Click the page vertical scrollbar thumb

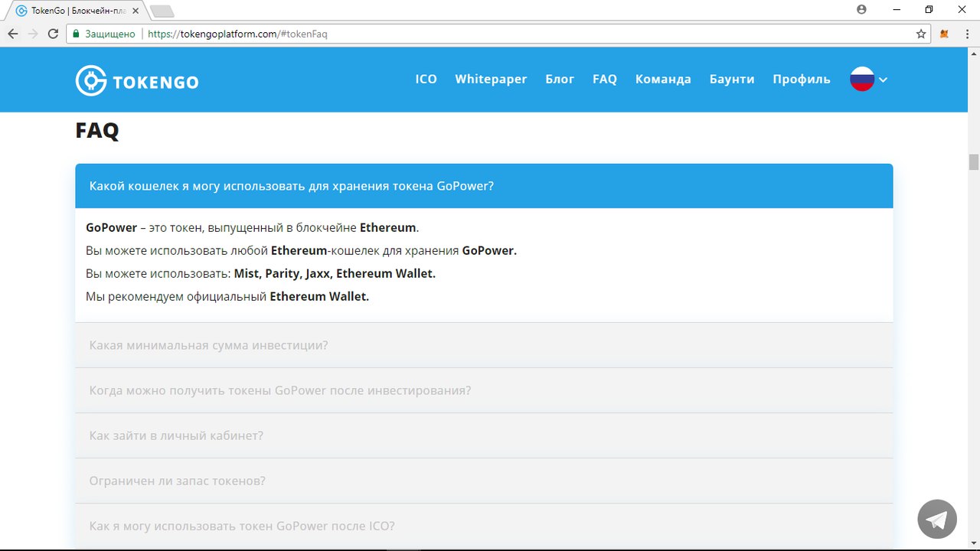[974, 161]
